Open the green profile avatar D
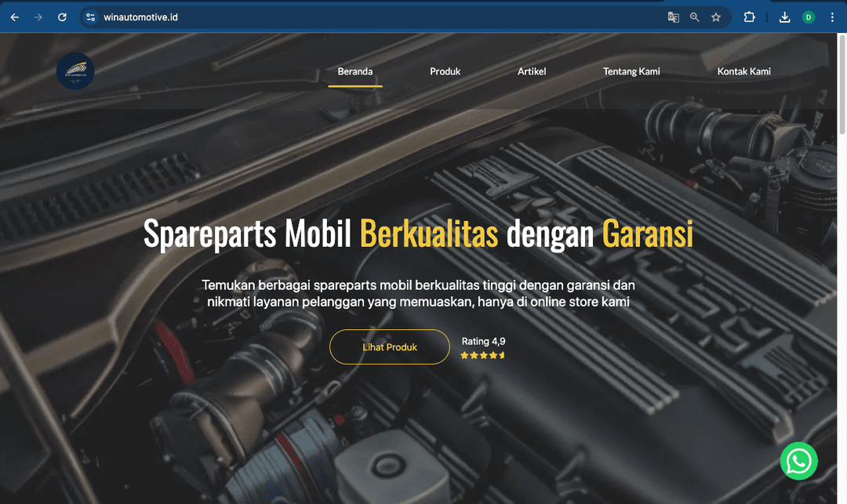847x504 pixels. coord(808,17)
